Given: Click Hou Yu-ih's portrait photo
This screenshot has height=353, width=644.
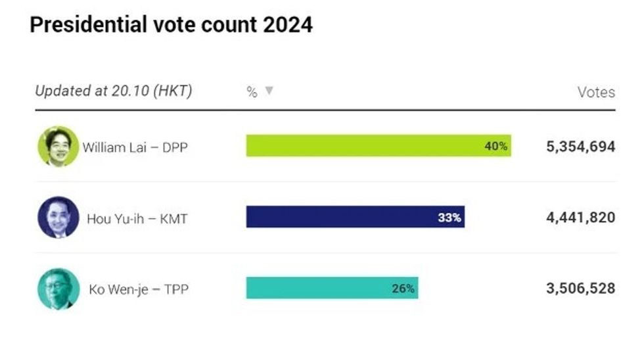Looking at the screenshot, I should [x=58, y=218].
